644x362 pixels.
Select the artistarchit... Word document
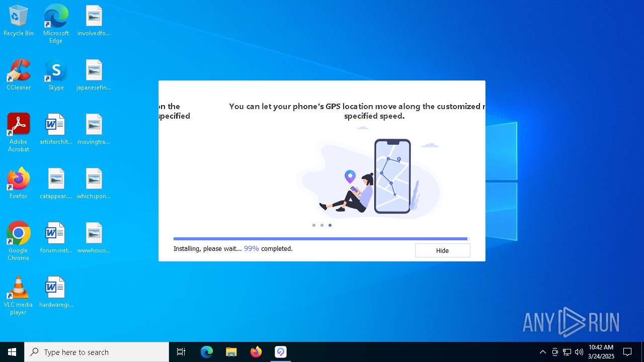(56, 130)
